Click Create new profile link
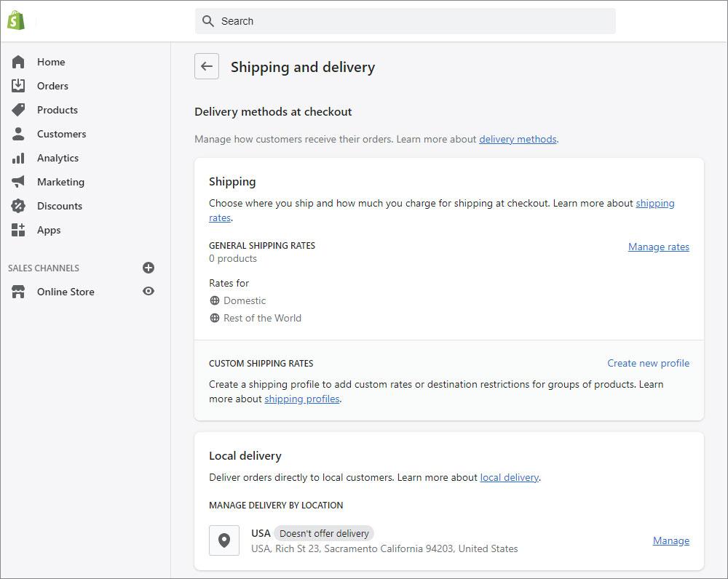Viewport: 728px width, 579px height. [648, 363]
